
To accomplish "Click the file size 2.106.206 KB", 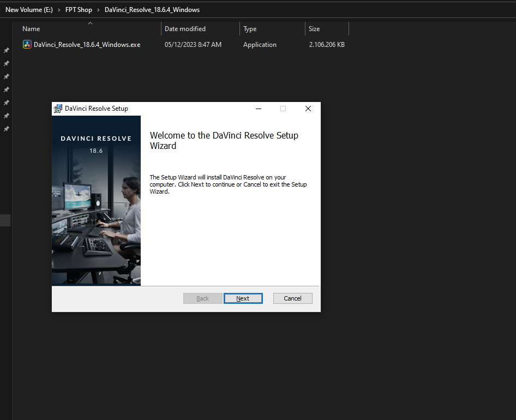I will tap(327, 44).
